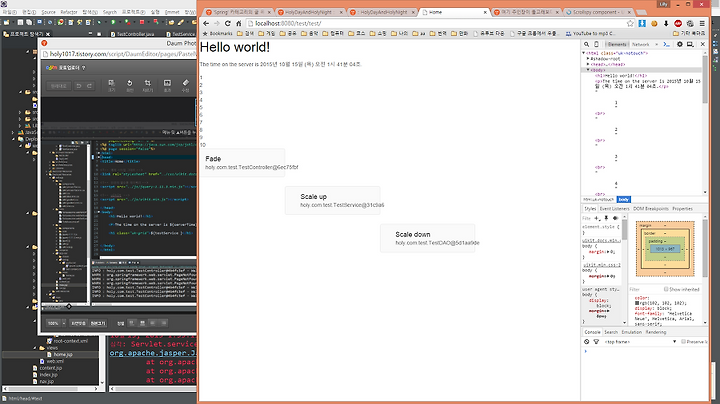Click uikit.min.css stylesheet link

pyautogui.click(x=602, y=265)
